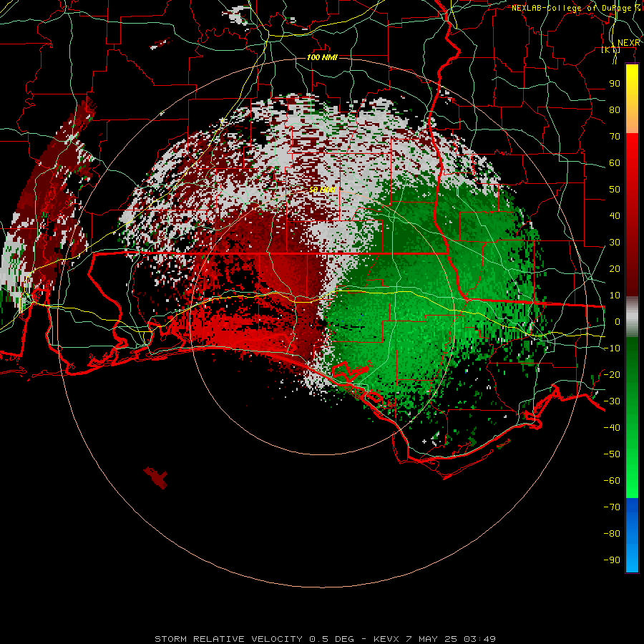Click "STORM RELATIVE VELOCITY" in the footer caption
Viewport: 644px width, 644px height.
[x=228, y=639]
